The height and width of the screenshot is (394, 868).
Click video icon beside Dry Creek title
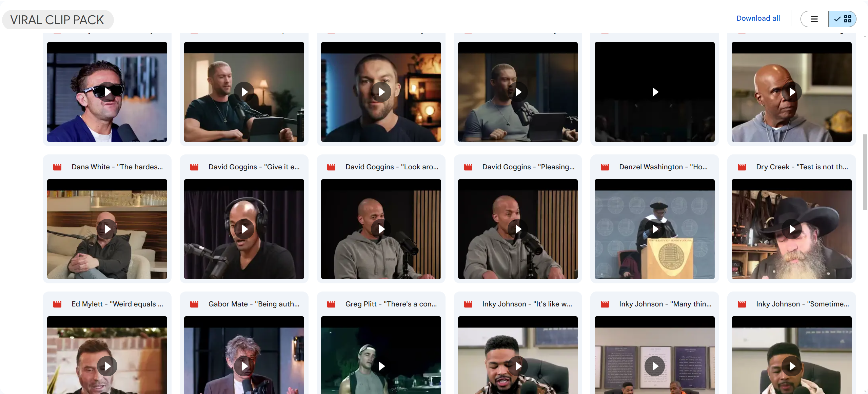tap(742, 167)
